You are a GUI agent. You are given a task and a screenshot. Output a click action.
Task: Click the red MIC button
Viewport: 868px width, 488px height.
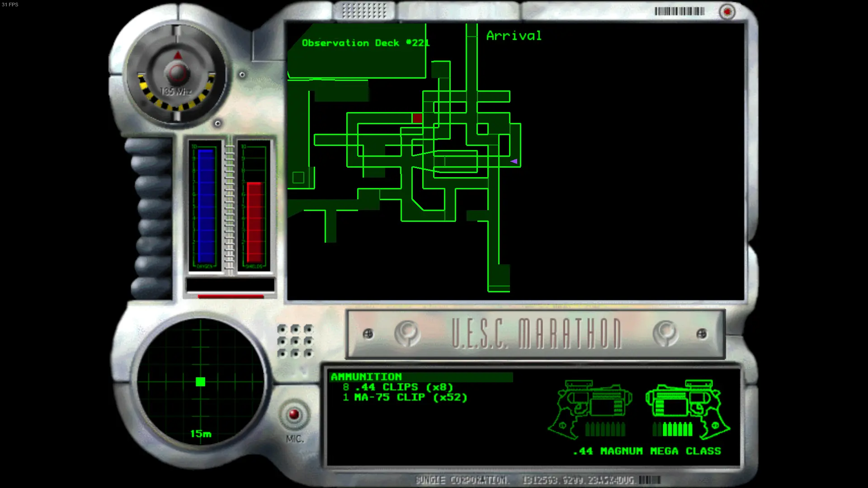[294, 414]
